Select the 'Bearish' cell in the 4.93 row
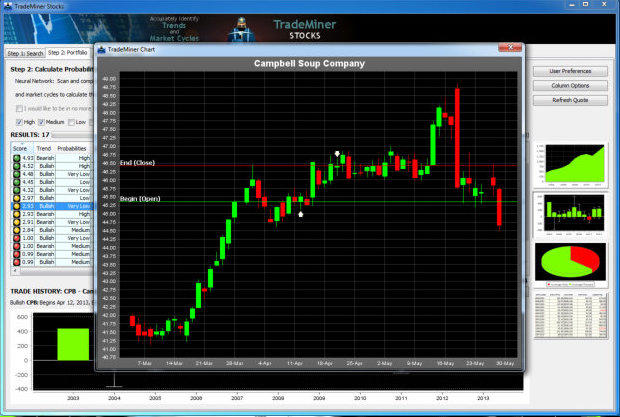The width and height of the screenshot is (620, 417). pyautogui.click(x=45, y=158)
